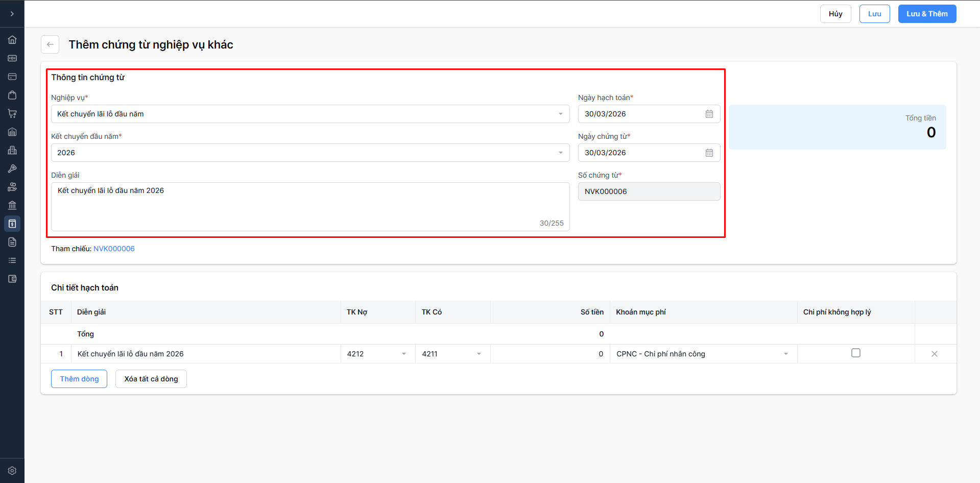Image resolution: width=980 pixels, height=483 pixels.
Task: Click the Thêm dòng button
Action: [79, 379]
